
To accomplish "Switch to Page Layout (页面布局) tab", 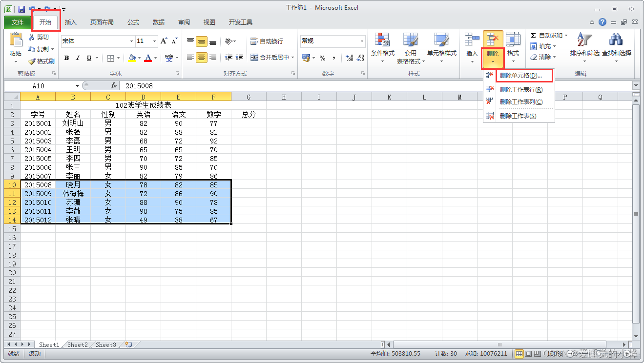I will pyautogui.click(x=102, y=22).
